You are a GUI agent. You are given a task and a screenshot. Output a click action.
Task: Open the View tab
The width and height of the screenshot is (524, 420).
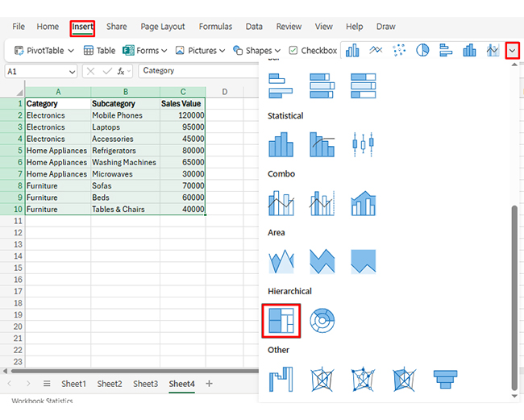(323, 27)
